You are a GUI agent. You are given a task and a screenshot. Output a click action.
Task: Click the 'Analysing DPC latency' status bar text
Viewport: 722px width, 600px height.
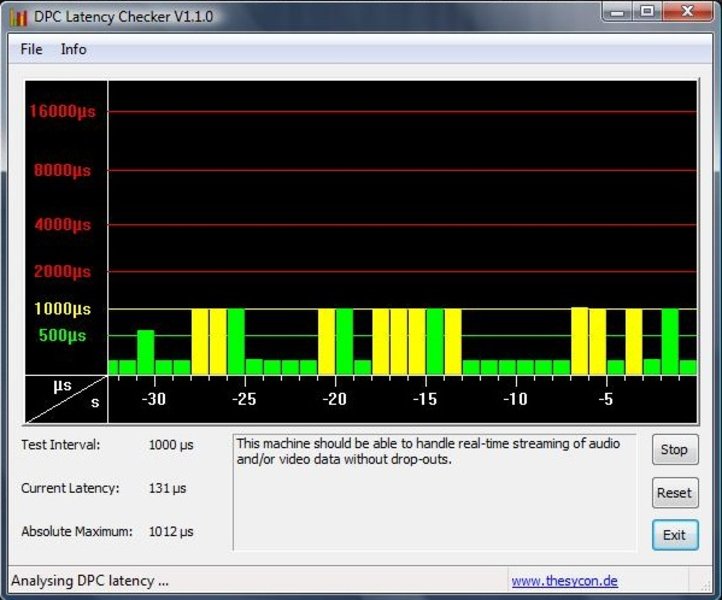(x=90, y=581)
